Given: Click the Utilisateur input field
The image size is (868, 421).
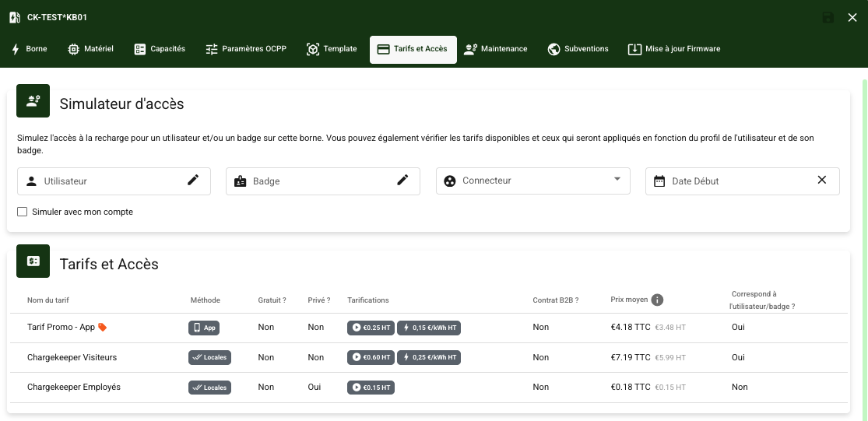Looking at the screenshot, I should (x=109, y=181).
